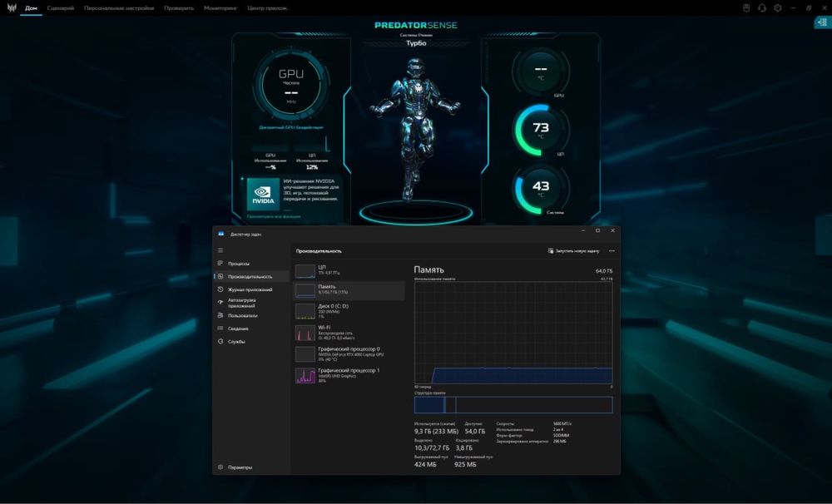The width and height of the screenshot is (832, 504).
Task: Click the Дискретный GPU status text
Action: [291, 127]
